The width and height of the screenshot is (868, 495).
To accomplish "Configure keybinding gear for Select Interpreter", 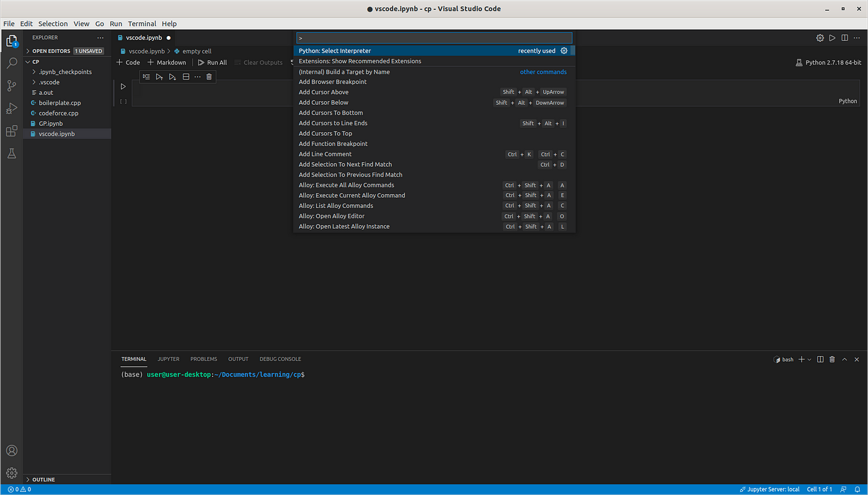I will pos(564,51).
